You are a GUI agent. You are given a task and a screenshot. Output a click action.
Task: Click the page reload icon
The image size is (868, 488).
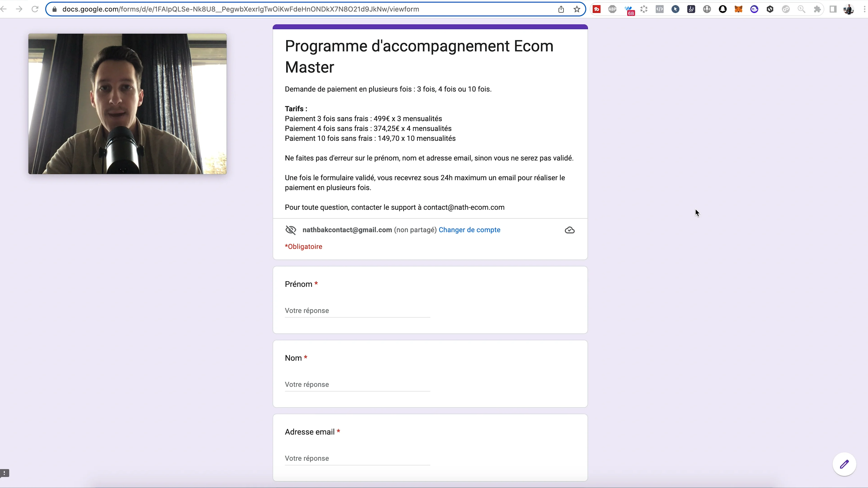35,9
